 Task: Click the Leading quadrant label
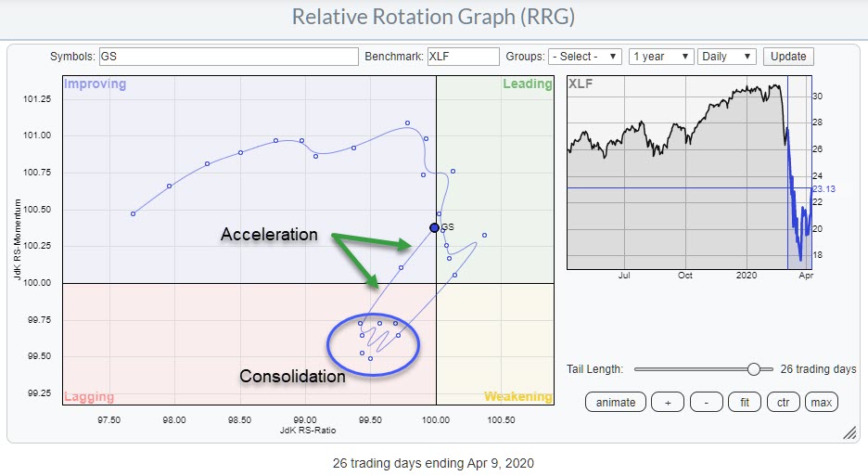(x=527, y=84)
